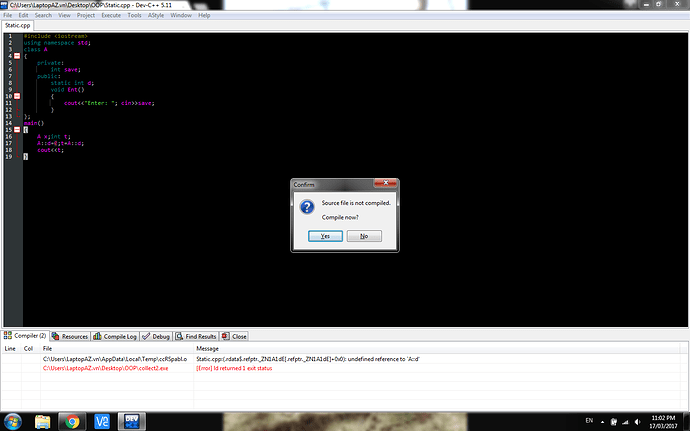Click the Windows Start button
Screen dimensions: 690x431
click(x=12, y=421)
